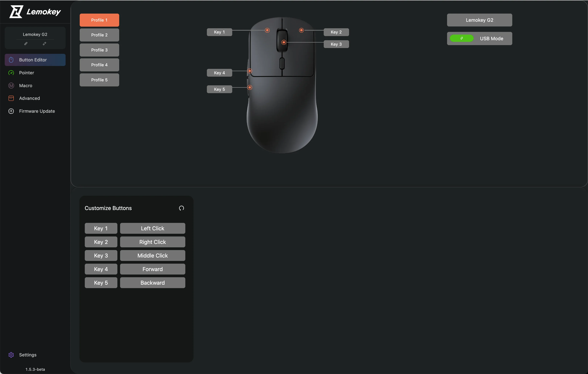
Task: Open Backward assignment for Key 5
Action: (x=153, y=283)
